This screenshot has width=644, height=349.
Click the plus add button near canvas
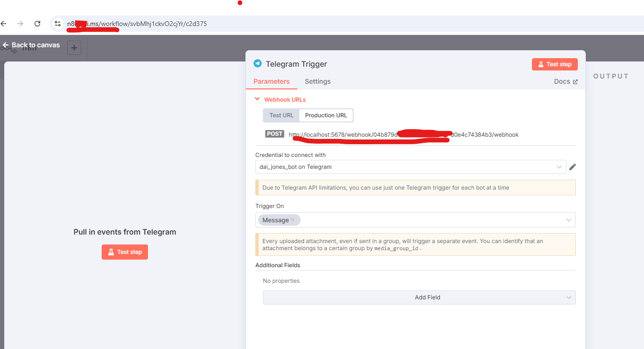click(74, 48)
